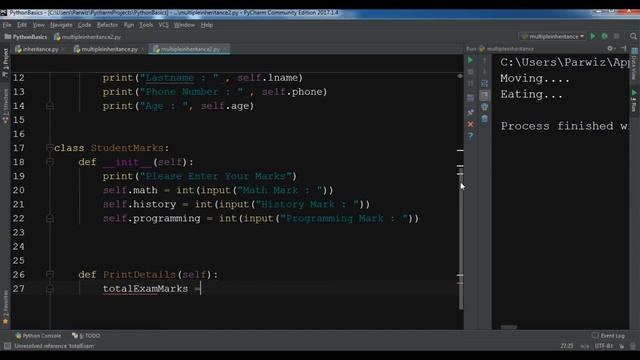Start debugging with the green bug icon
The width and height of the screenshot is (640, 360).
[604, 36]
